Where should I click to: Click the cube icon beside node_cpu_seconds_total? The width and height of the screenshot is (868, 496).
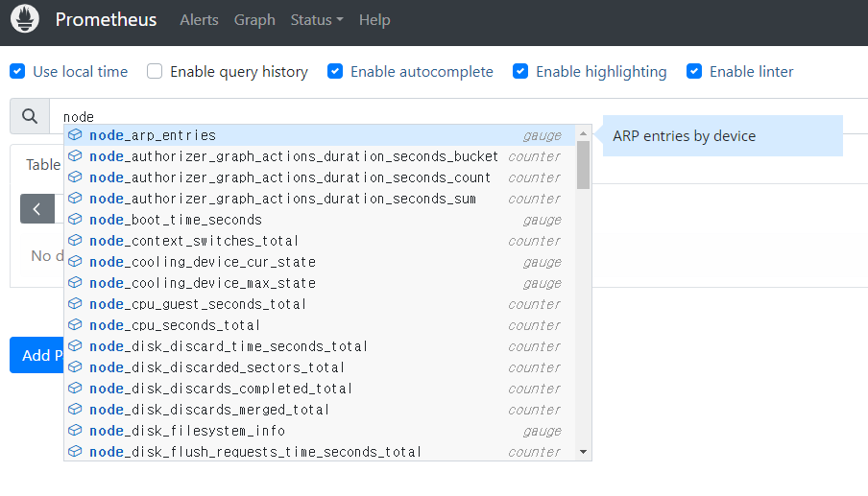pos(75,324)
